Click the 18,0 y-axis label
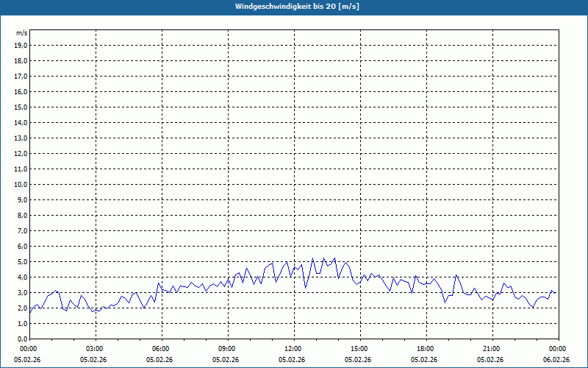The height and width of the screenshot is (368, 588). click(21, 61)
